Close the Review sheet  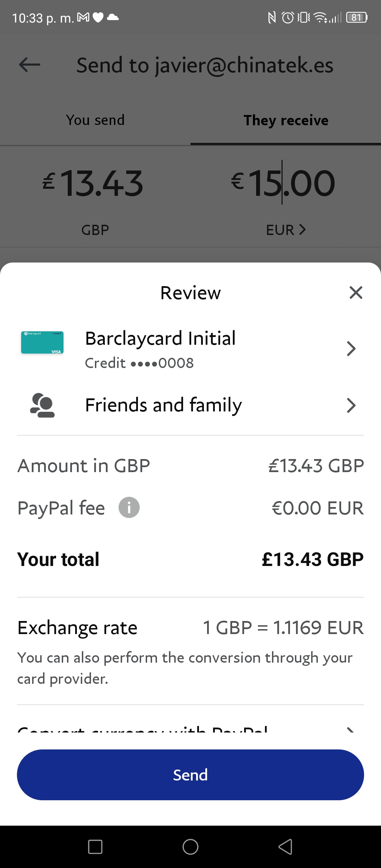[356, 293]
